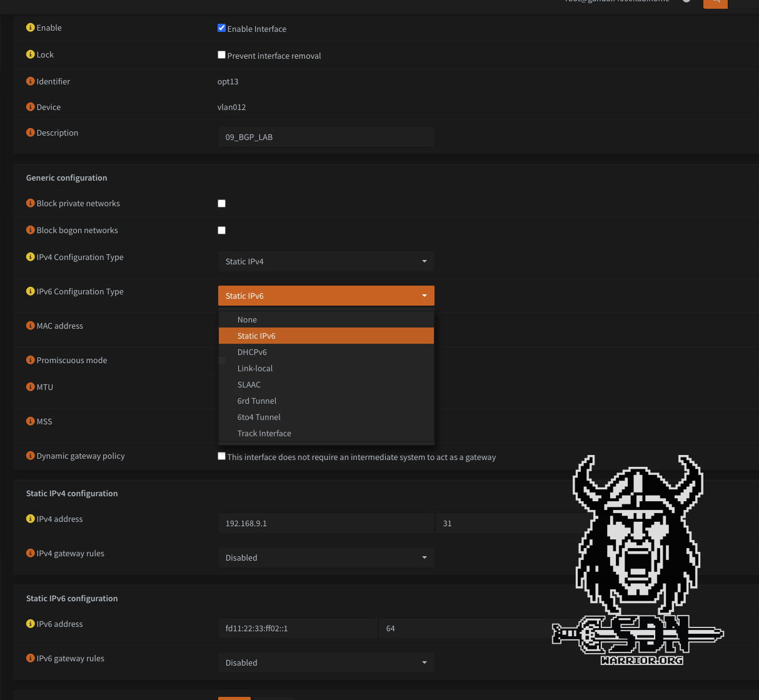Uncheck the Enable Interface checkbox
This screenshot has height=700, width=759.
221,27
